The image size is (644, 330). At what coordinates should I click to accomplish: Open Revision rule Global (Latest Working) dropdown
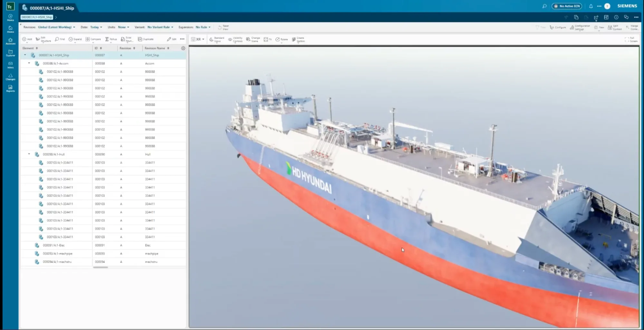point(56,27)
